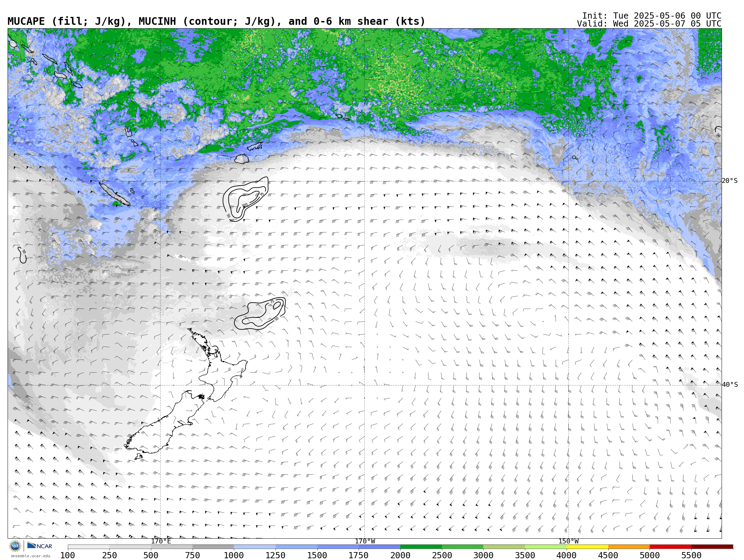744x560 pixels.
Task: Pick the lightest gray 100–250 colorbar swatch
Action: coord(89,547)
